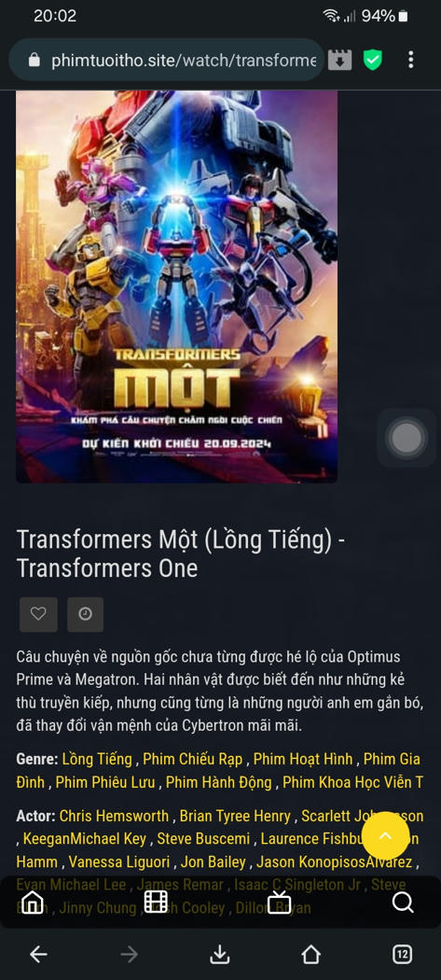This screenshot has width=441, height=980.
Task: Open the TV shows icon in site bar
Action: [x=279, y=902]
